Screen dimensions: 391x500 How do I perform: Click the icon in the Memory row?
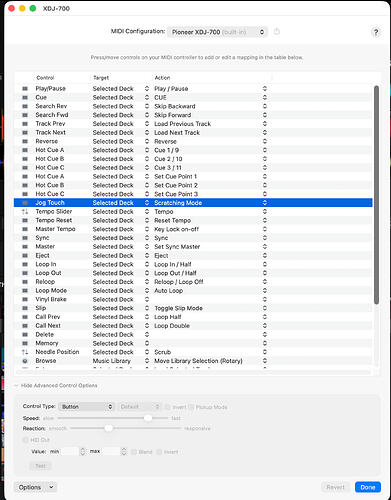(x=25, y=343)
